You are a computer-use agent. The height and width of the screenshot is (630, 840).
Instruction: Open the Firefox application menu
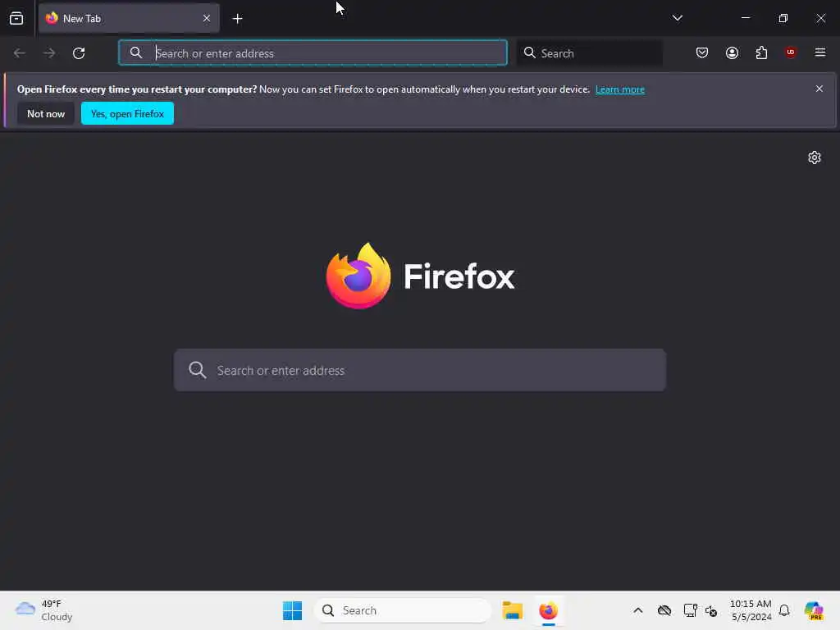[x=820, y=52]
